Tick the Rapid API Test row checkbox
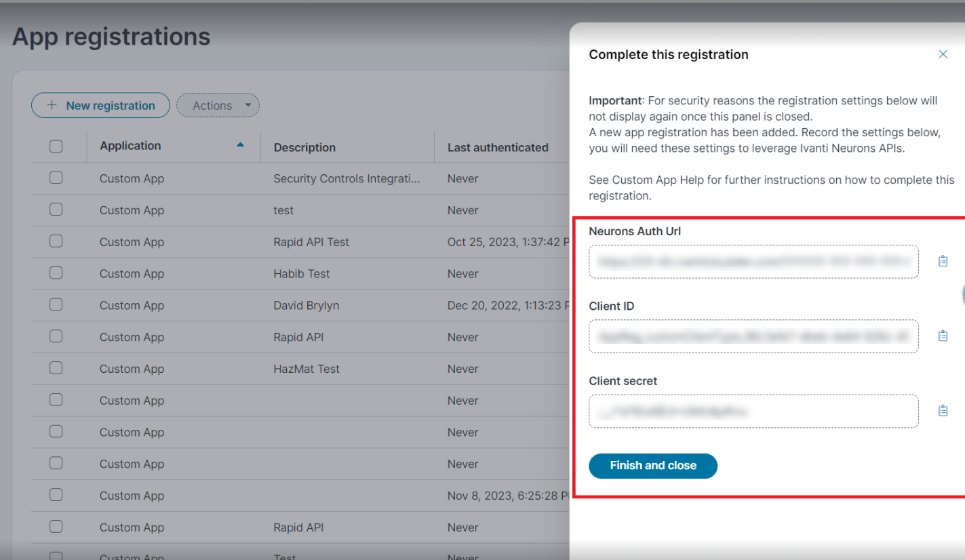 (56, 241)
